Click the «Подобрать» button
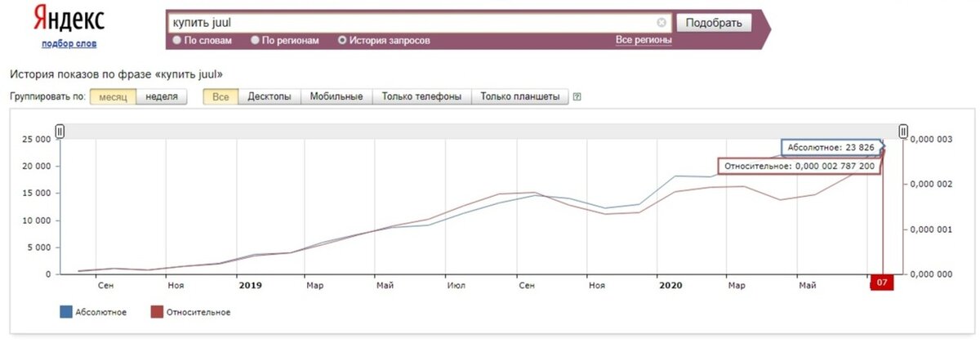Image resolution: width=980 pixels, height=343 pixels. tap(714, 23)
